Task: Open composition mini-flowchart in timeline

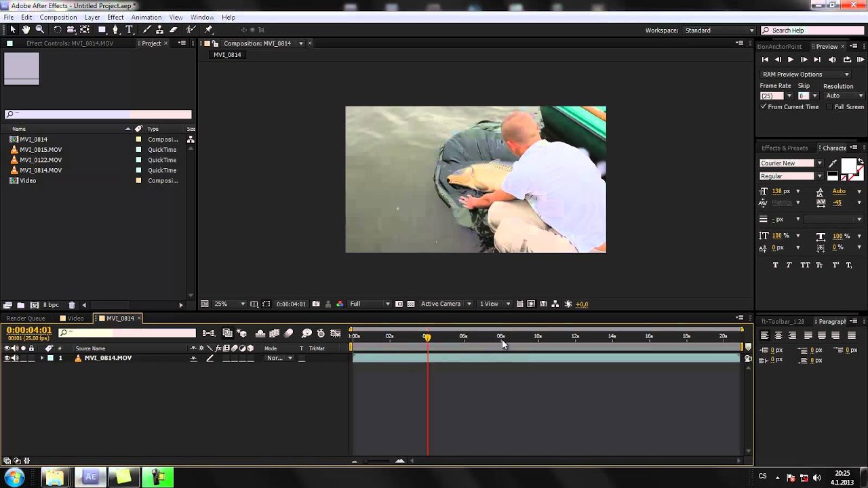Action: 209,333
